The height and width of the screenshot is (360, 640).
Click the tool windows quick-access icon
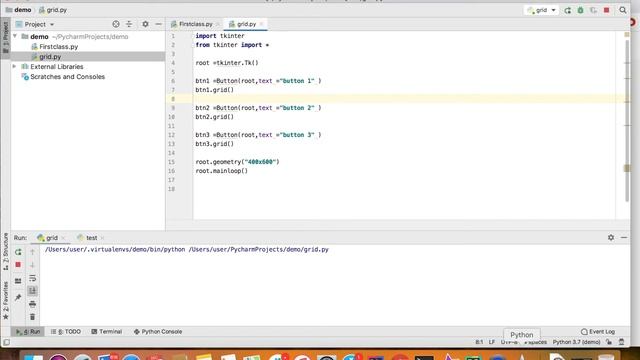(x=6, y=342)
